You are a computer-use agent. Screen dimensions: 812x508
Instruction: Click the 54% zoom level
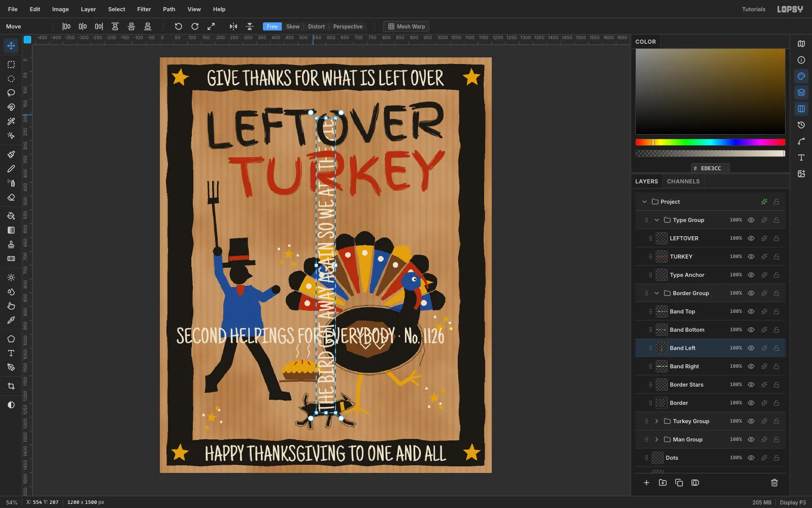click(12, 502)
